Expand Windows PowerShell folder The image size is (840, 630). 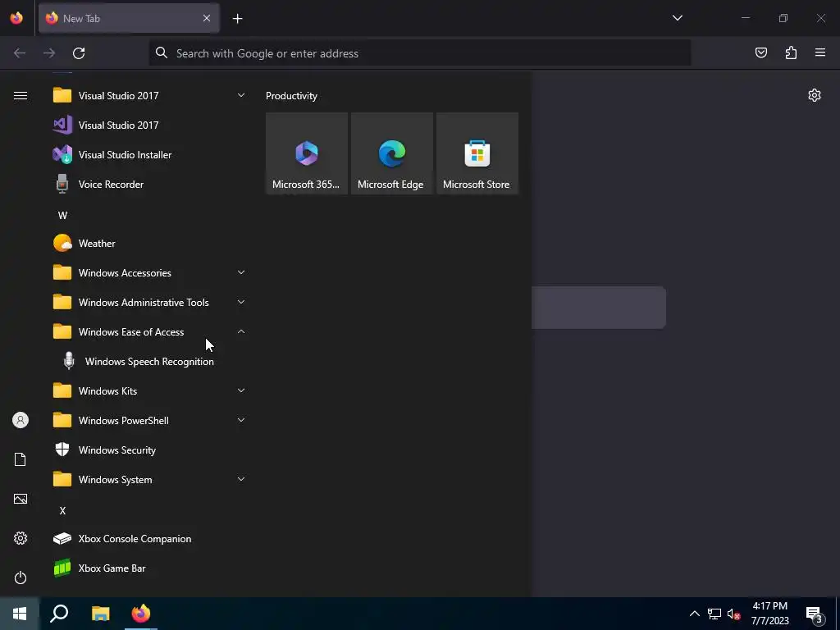148,421
